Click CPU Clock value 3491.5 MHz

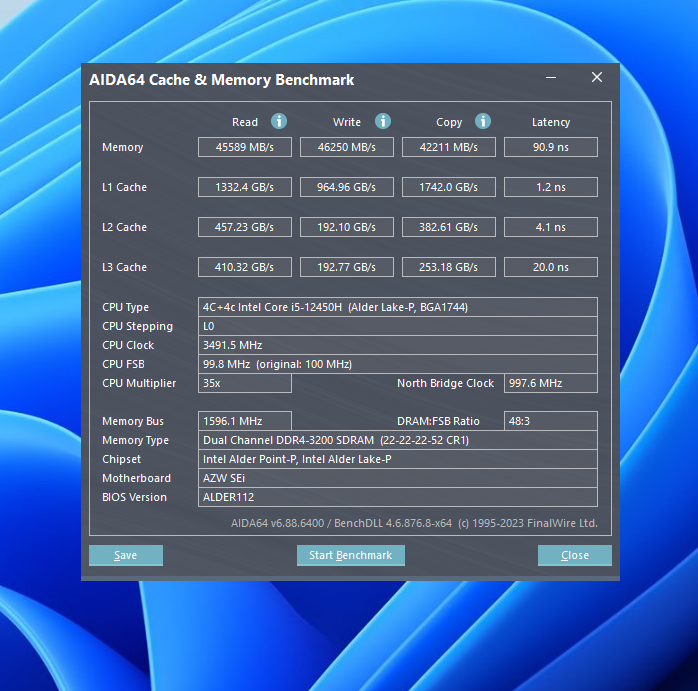click(x=398, y=345)
